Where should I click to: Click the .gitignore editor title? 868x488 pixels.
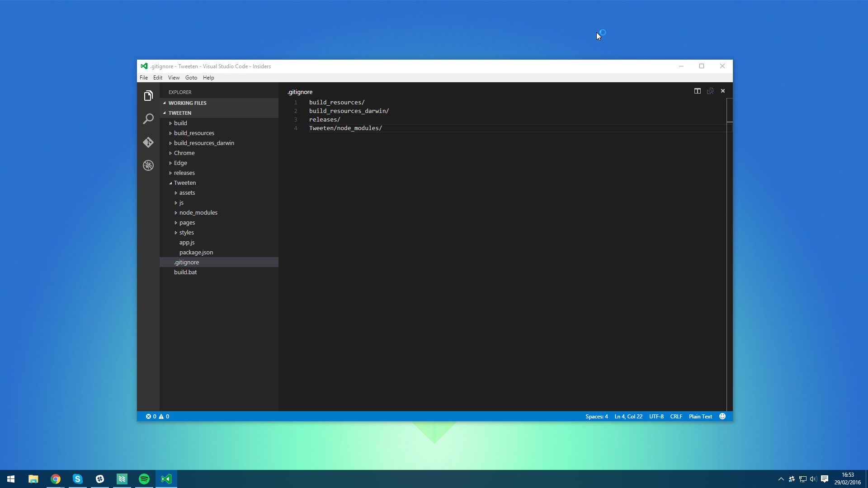click(300, 92)
